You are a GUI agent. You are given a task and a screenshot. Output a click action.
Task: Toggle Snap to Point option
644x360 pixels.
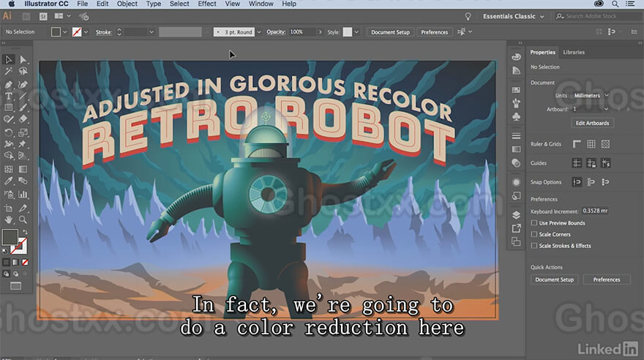tap(577, 182)
